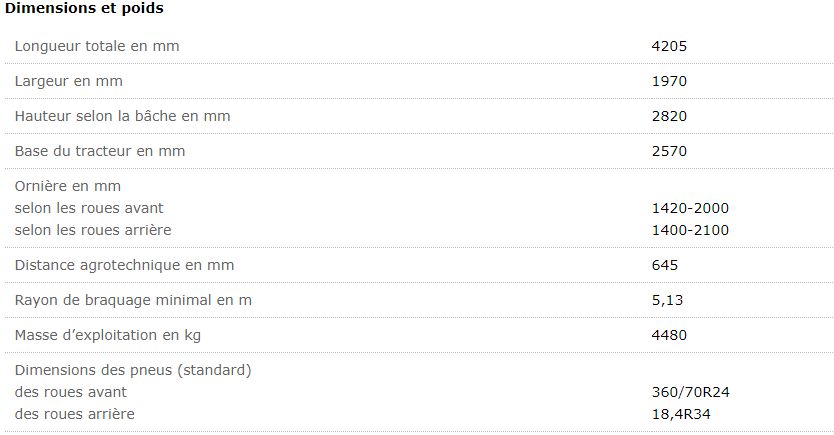Click the "Base du tracteur en mm" label

pyautogui.click(x=100, y=151)
